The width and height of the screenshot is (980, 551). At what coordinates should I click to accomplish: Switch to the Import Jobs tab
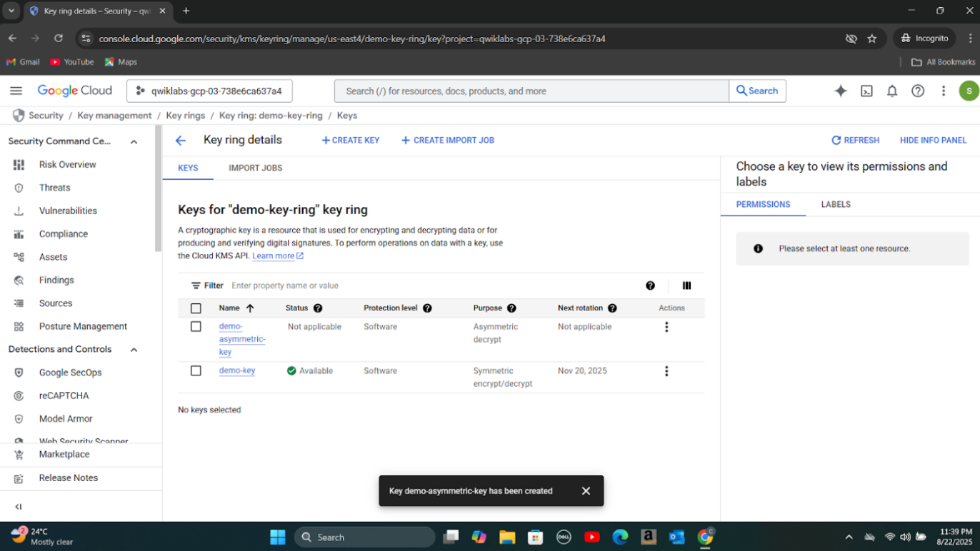click(255, 168)
